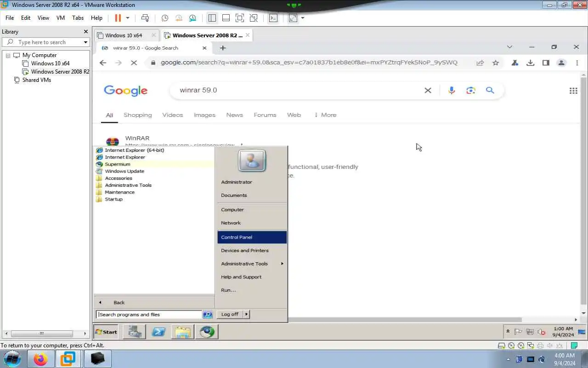
Task: Switch to the Google Images tab
Action: (x=204, y=115)
